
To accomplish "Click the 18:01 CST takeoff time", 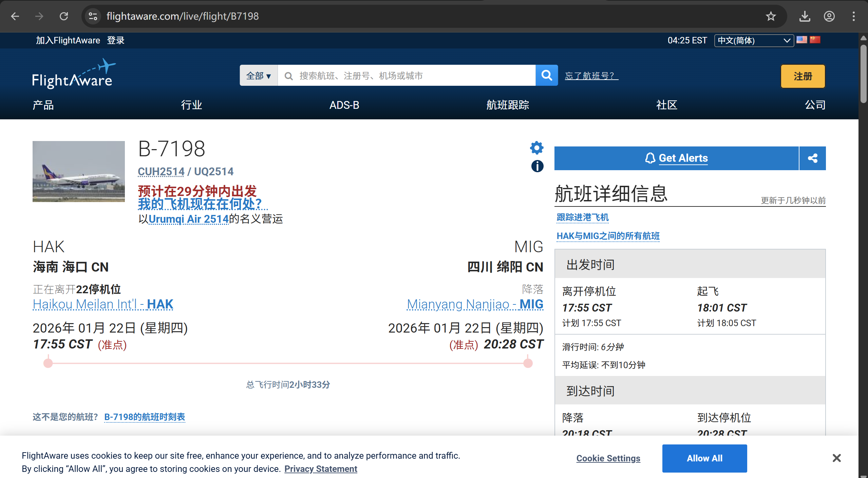I will click(x=722, y=307).
